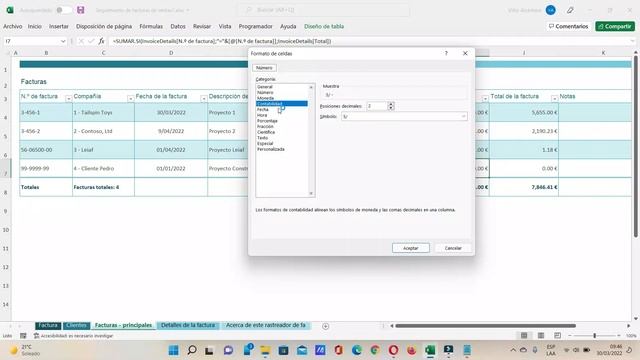The image size is (640, 360).
Task: Switch to the Detalles de la factura sheet
Action: tap(188, 325)
